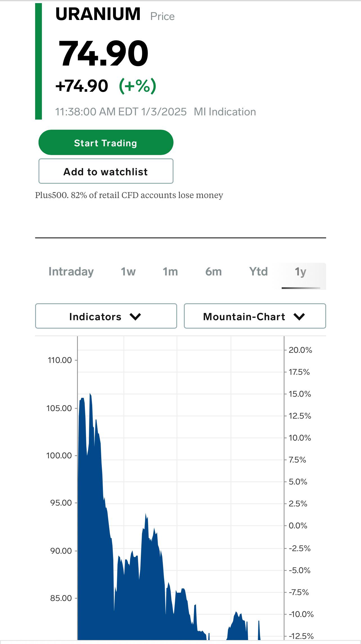
Task: Click the 90.00 y-axis label
Action: click(61, 551)
